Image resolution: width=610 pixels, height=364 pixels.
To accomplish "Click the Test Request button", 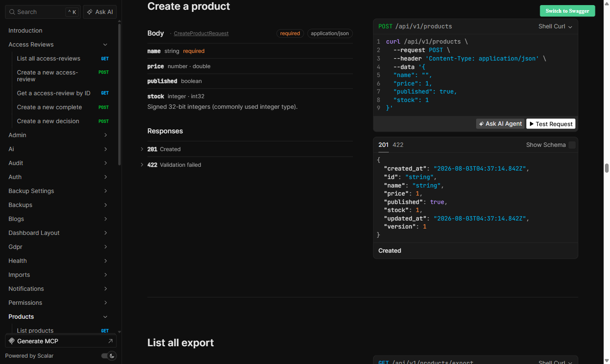I will click(551, 124).
